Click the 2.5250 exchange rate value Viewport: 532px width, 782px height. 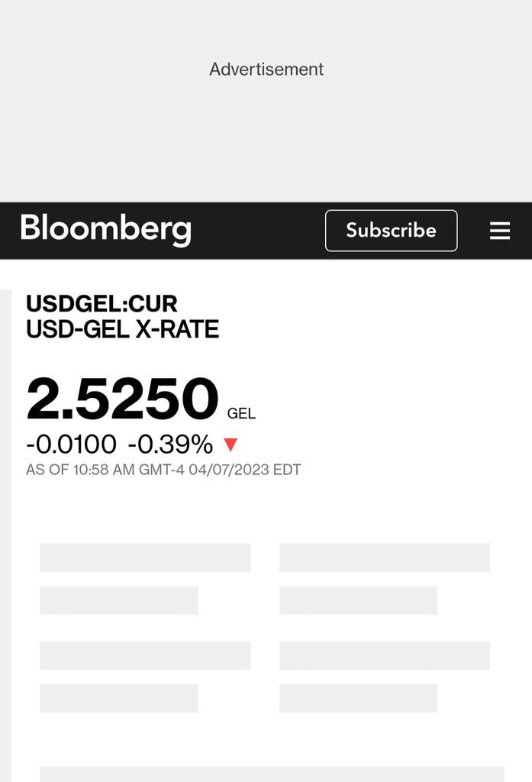coord(122,399)
